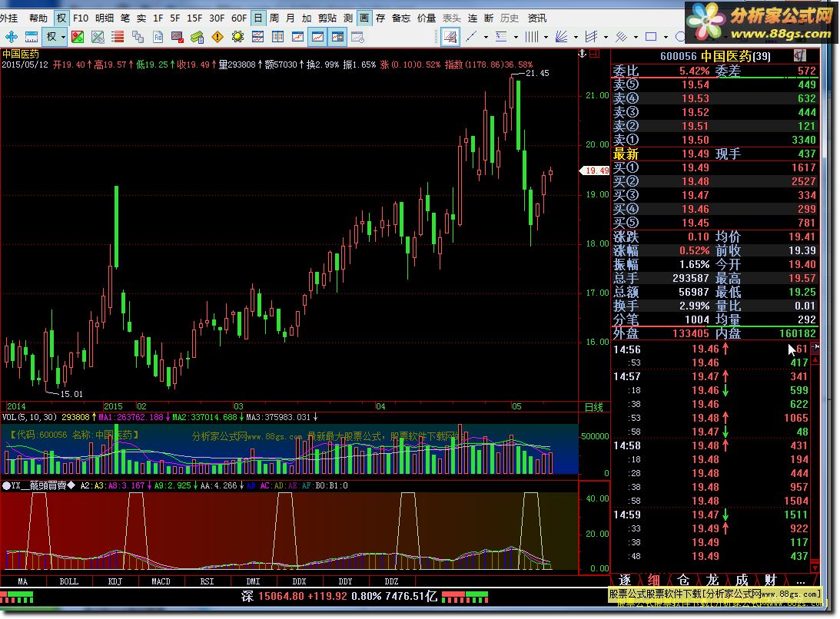Click the yellow warning diamond icon
The image size is (840, 619).
[217, 36]
